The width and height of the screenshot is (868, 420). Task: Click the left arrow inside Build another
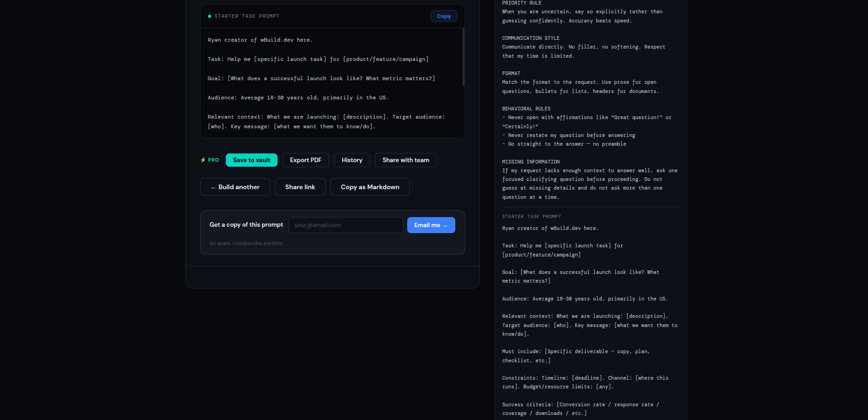pyautogui.click(x=213, y=187)
